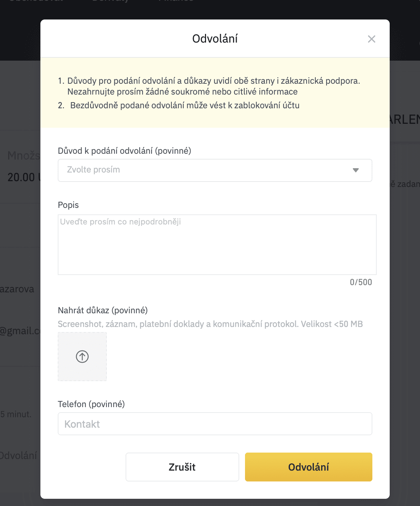This screenshot has height=506, width=420.
Task: Open the 'Zvolte prosím' reason dropdown
Action: click(215, 170)
